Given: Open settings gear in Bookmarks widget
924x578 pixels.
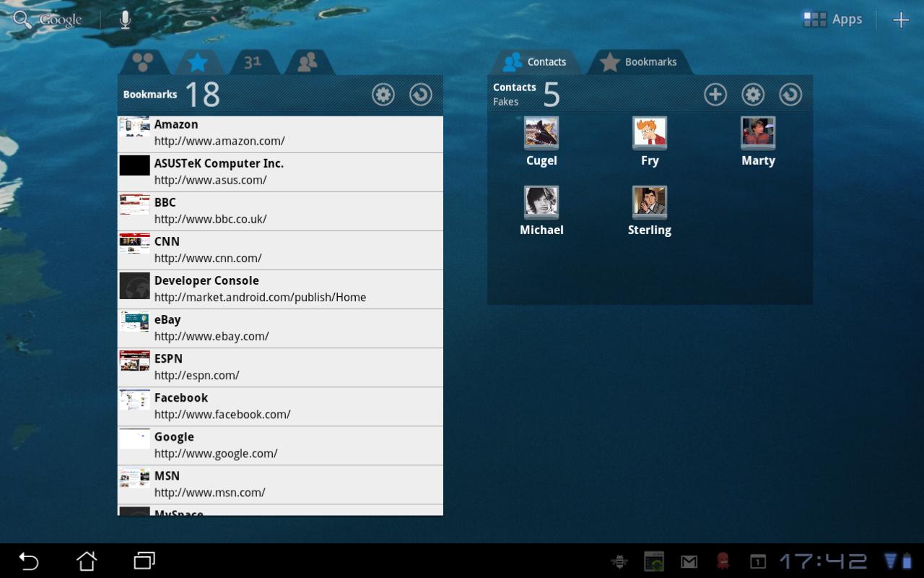Looking at the screenshot, I should [383, 95].
